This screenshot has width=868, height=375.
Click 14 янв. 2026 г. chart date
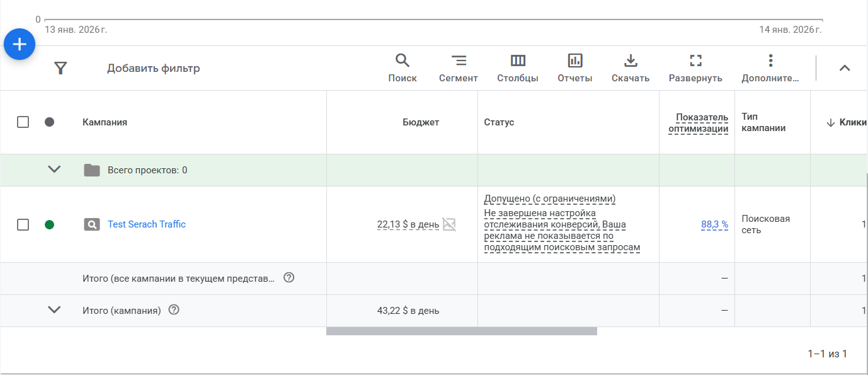tap(791, 30)
